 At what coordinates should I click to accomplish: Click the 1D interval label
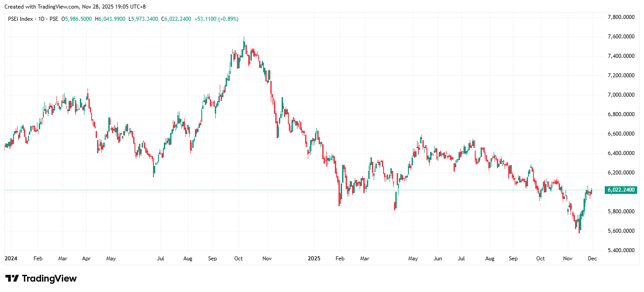(x=42, y=19)
